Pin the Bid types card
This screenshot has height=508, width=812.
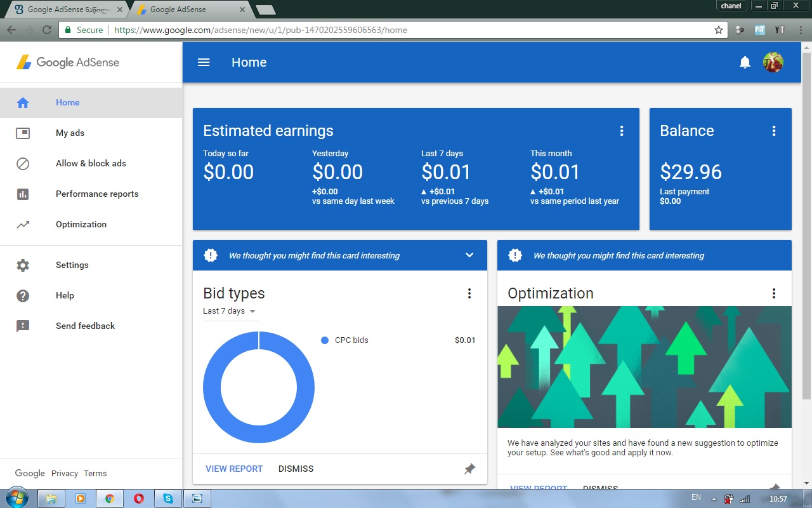469,469
